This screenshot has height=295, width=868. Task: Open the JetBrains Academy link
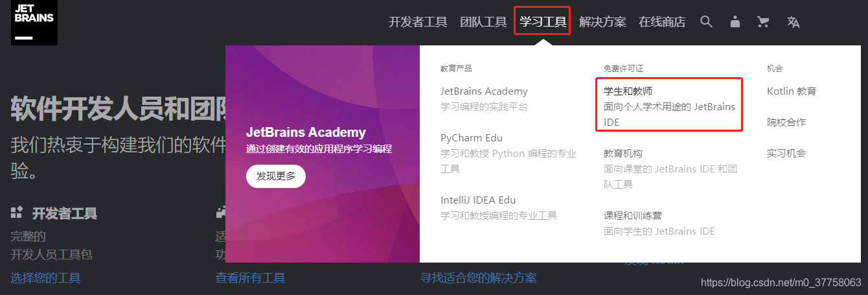point(484,91)
